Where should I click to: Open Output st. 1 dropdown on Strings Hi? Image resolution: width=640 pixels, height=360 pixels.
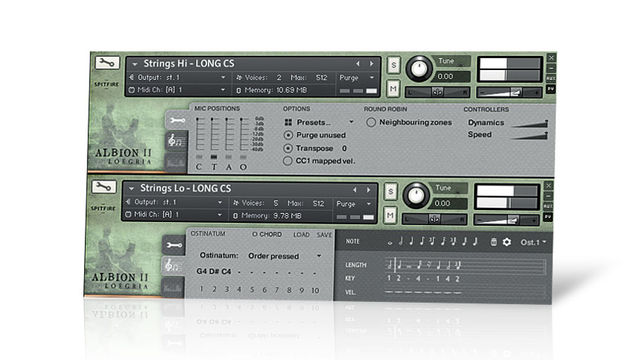[x=223, y=77]
